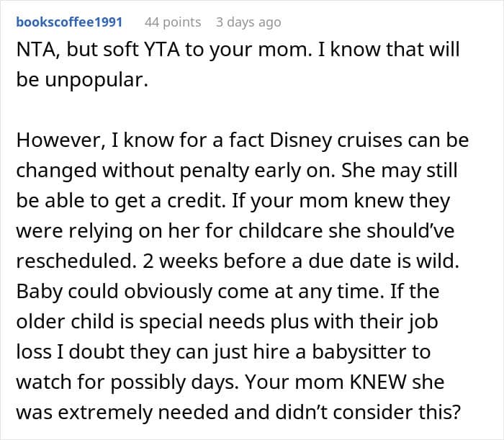This screenshot has height=440, width=504.
Task: Click the '44 points' score
Action: tap(173, 22)
